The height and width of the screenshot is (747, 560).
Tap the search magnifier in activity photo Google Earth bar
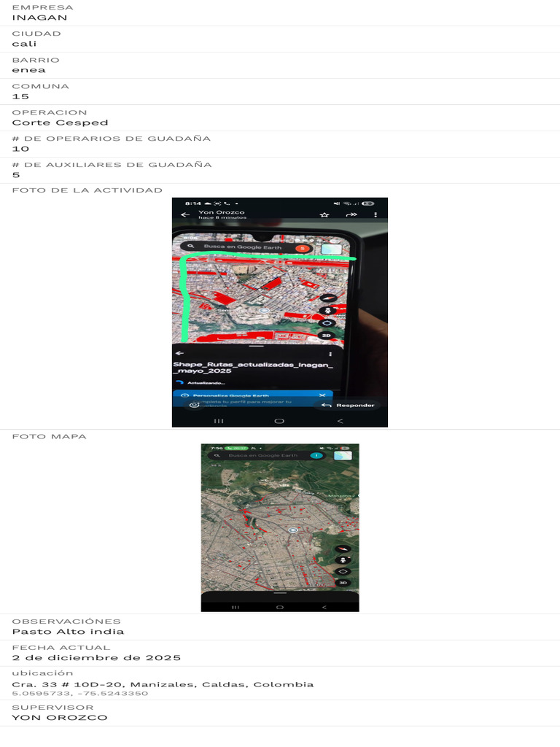pyautogui.click(x=190, y=247)
